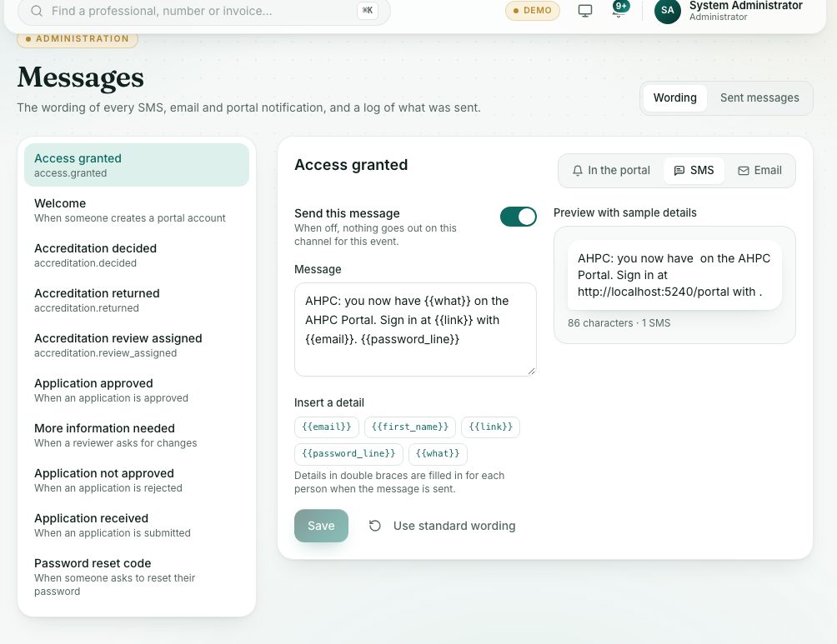
Task: Click the Message text area
Action: point(415,329)
